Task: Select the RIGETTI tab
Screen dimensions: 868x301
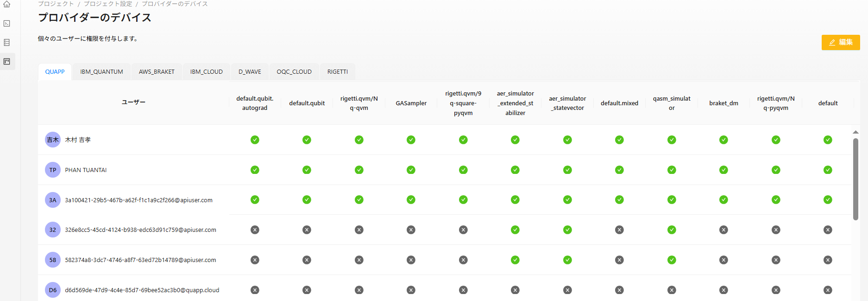Action: click(x=337, y=72)
